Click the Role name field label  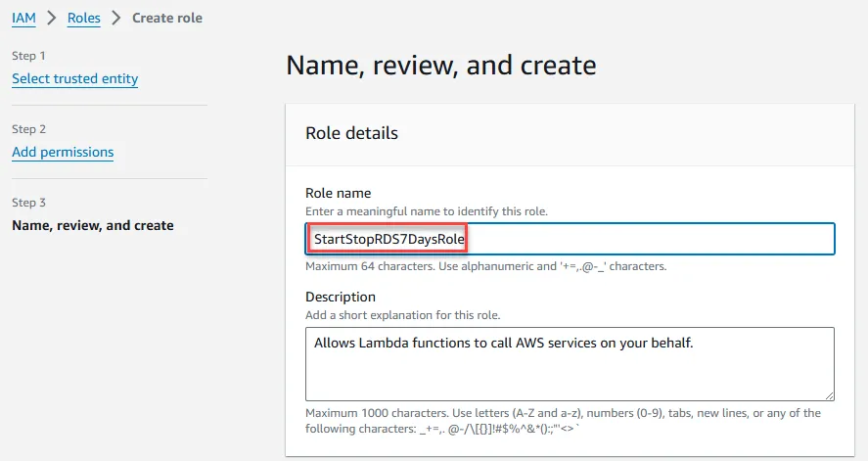coord(339,193)
